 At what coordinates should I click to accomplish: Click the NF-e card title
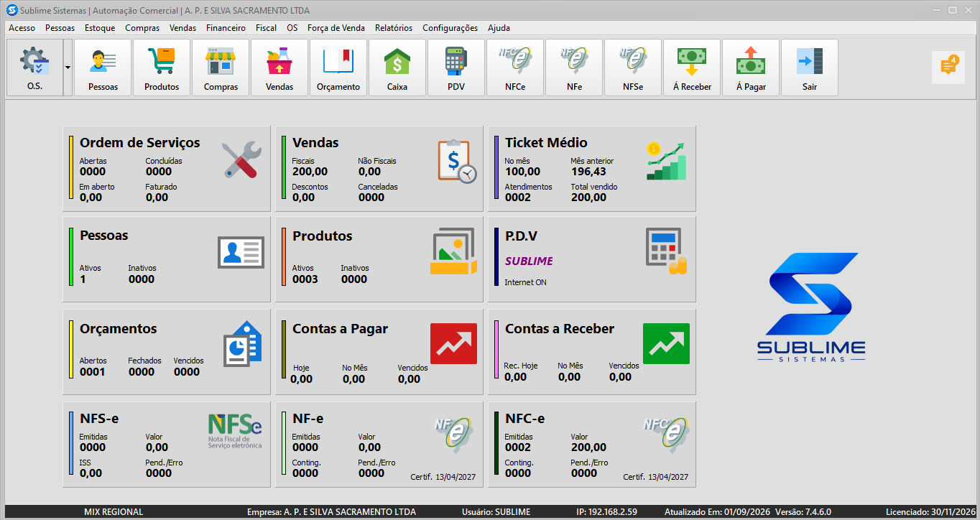pyautogui.click(x=308, y=419)
